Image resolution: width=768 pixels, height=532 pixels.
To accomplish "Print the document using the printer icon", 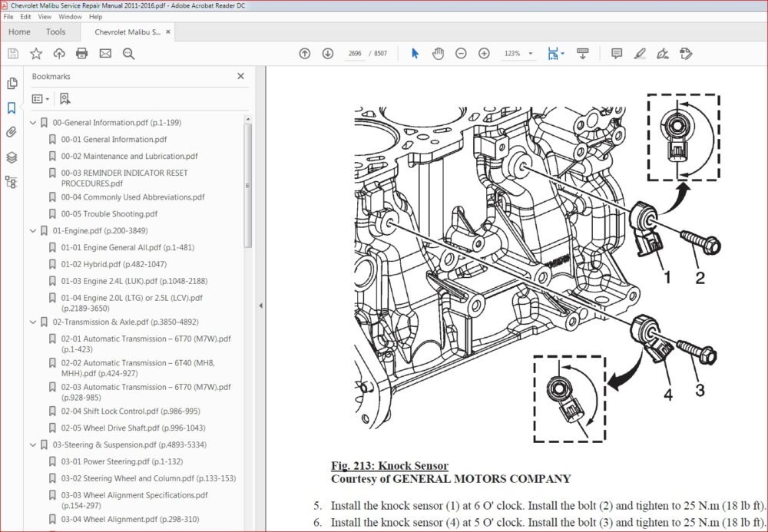I will pos(82,53).
